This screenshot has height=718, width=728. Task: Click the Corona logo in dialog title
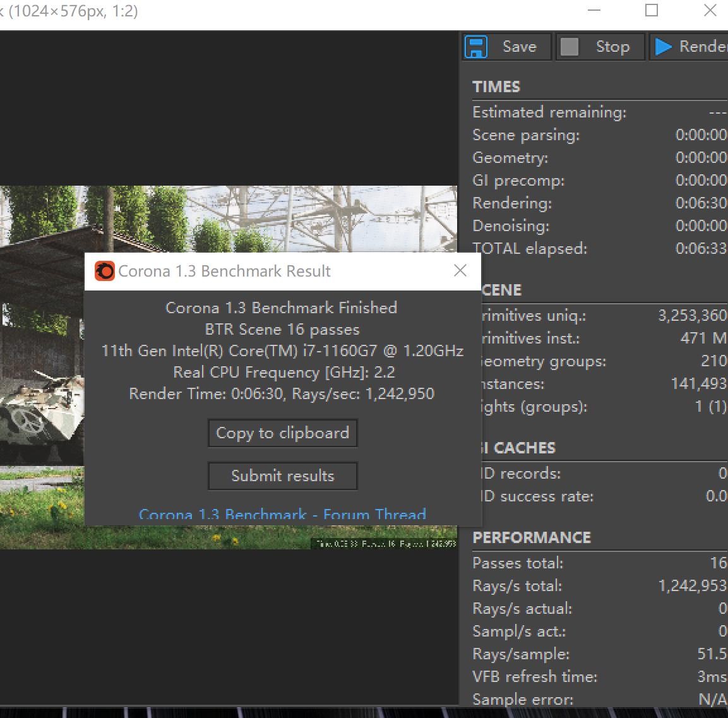click(x=105, y=272)
